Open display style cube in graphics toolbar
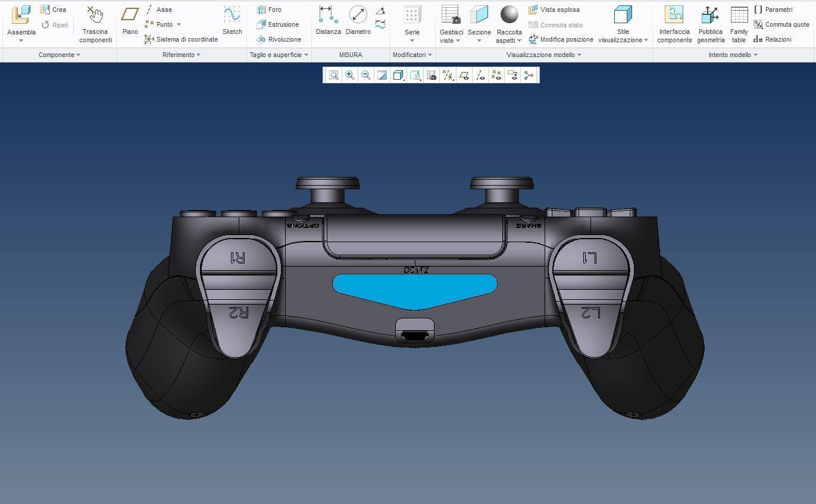The image size is (816, 504). coord(398,75)
